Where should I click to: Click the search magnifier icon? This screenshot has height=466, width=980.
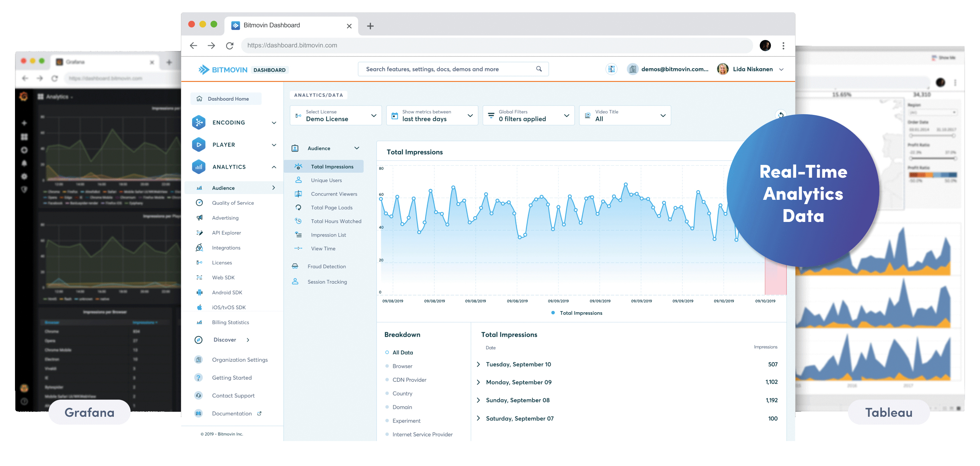[539, 69]
